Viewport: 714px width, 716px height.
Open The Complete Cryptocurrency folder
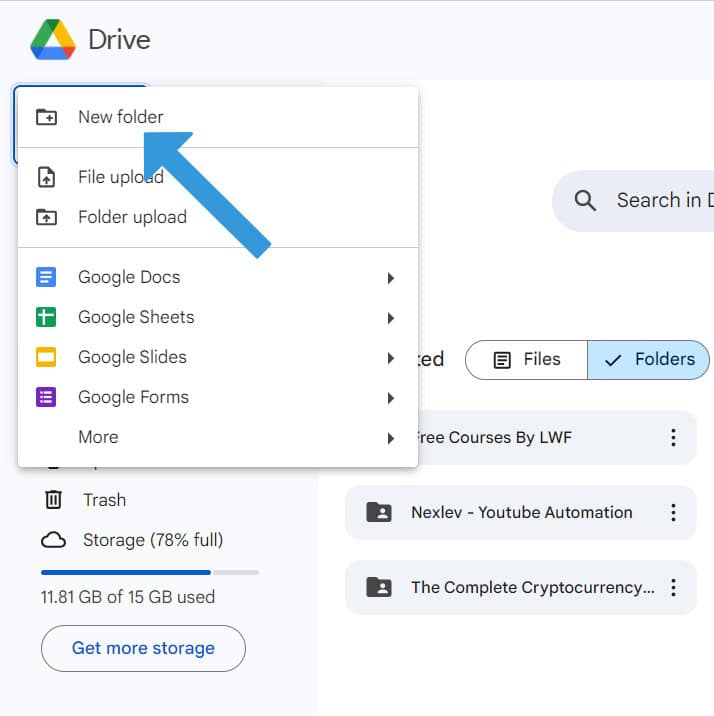[x=521, y=587]
